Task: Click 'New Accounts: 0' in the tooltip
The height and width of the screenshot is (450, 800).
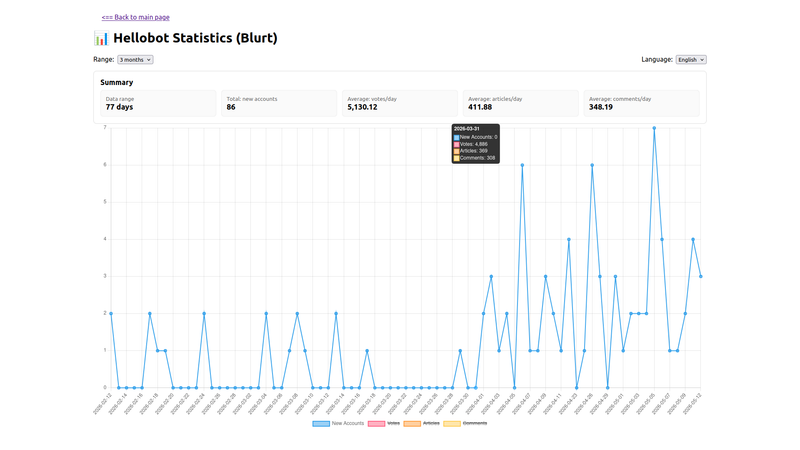Action: click(x=479, y=137)
